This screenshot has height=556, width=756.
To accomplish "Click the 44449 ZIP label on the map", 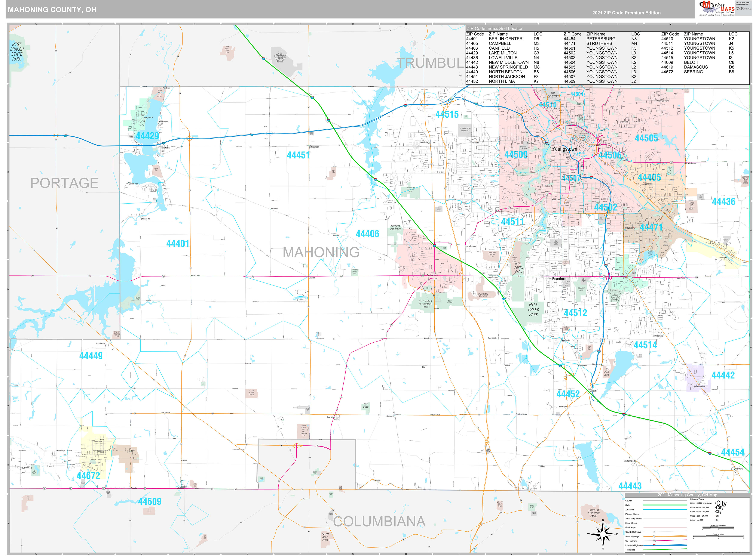I will (91, 356).
